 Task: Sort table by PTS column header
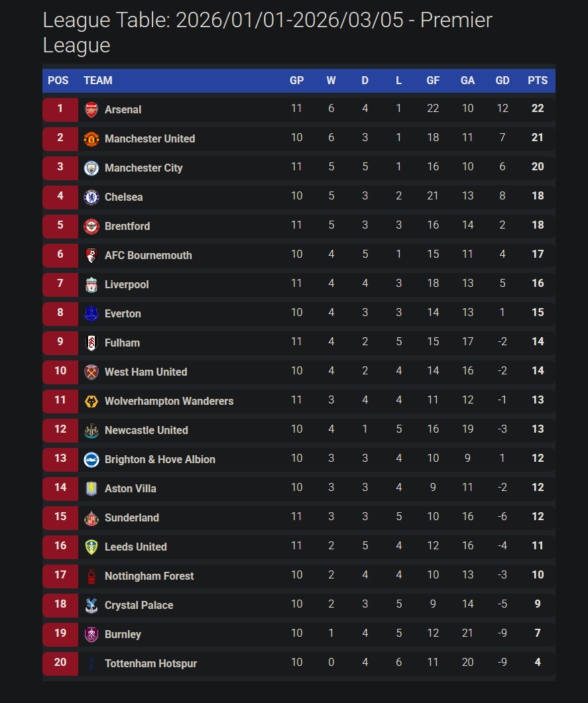538,80
